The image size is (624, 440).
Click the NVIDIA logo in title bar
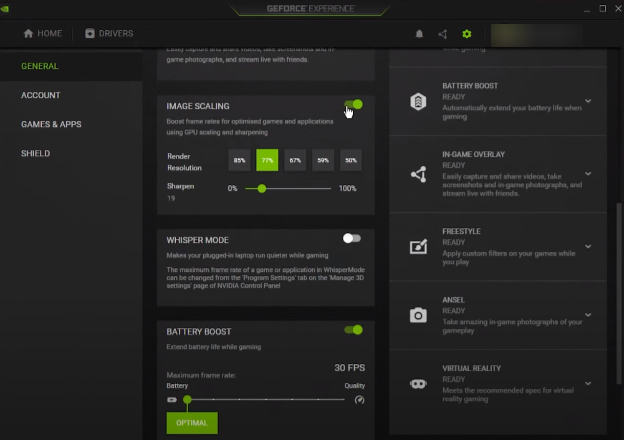click(x=5, y=8)
